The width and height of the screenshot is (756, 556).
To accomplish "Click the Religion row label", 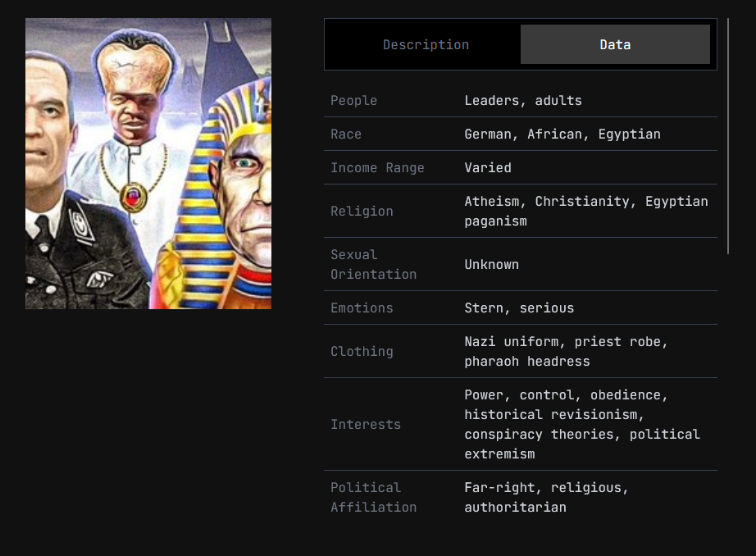I will click(362, 212).
